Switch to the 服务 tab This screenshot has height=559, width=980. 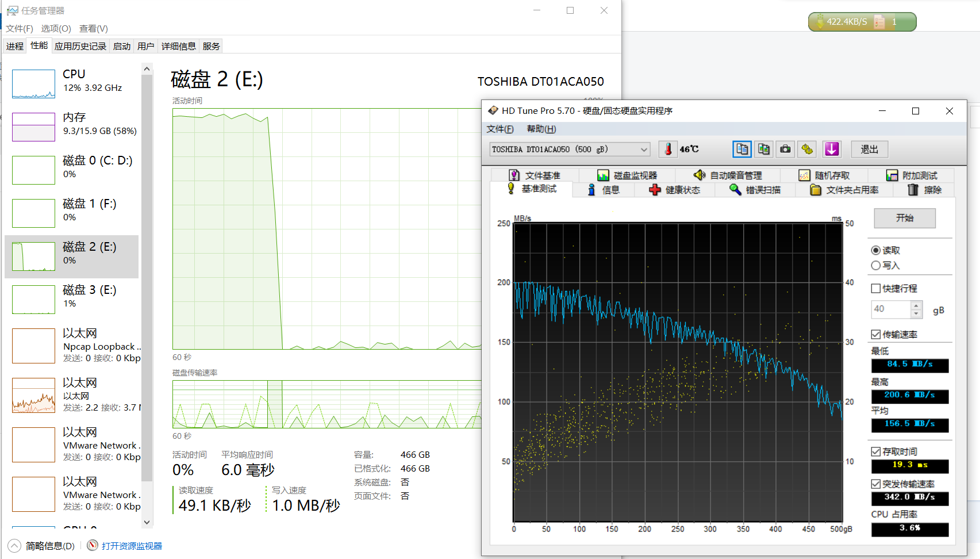point(212,47)
